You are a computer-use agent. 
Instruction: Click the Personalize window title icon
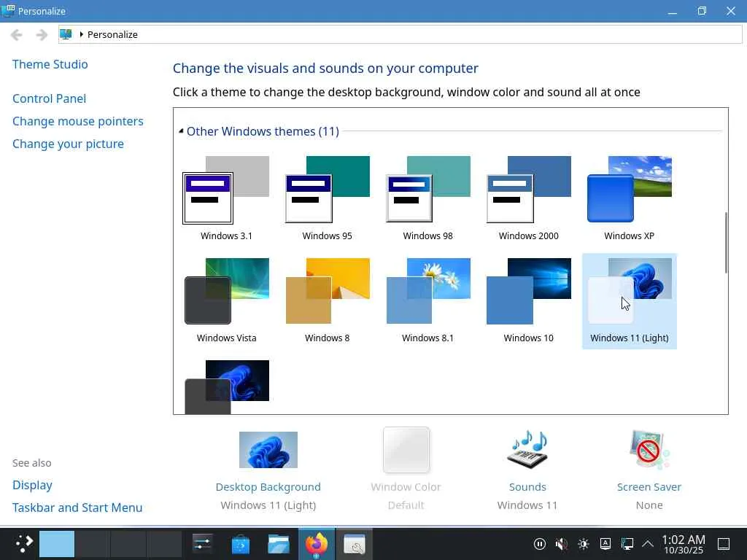8,10
